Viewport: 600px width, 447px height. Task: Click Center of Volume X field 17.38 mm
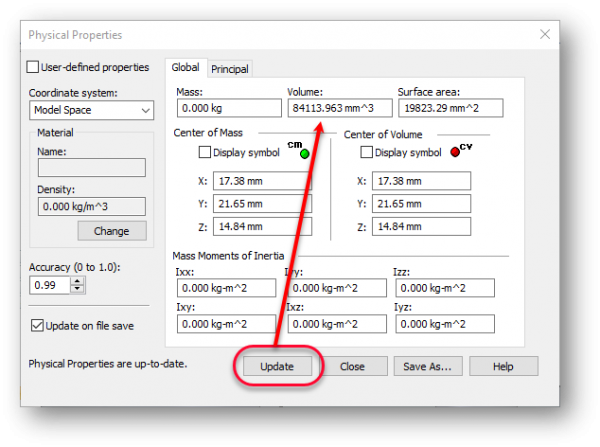tap(422, 181)
